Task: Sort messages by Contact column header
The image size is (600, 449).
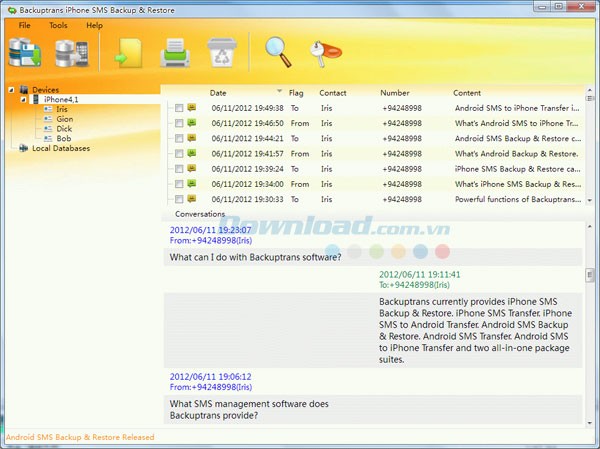Action: point(333,93)
